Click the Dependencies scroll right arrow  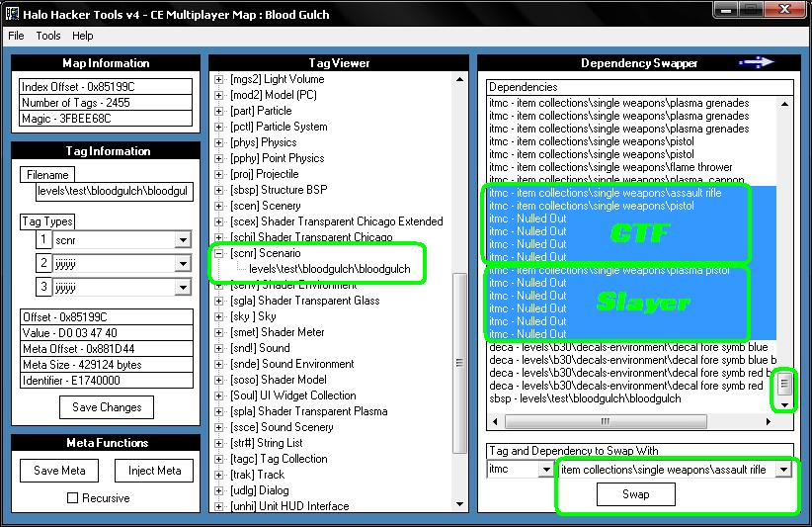tap(769, 421)
